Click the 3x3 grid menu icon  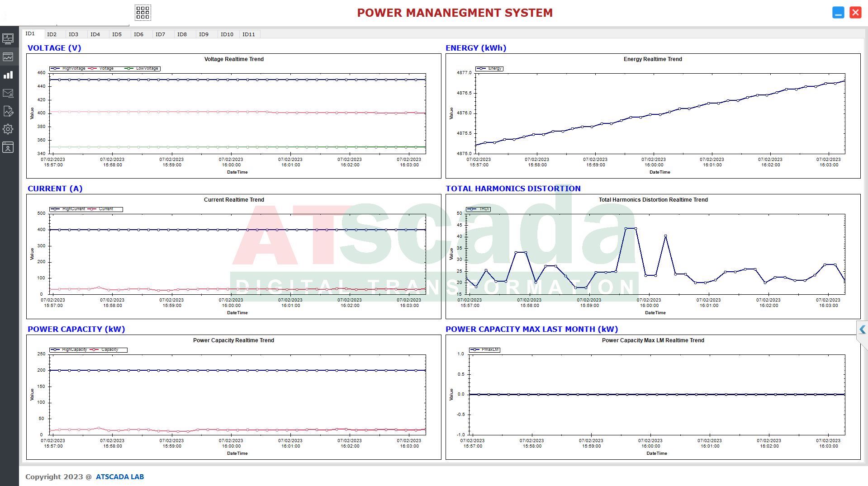(x=142, y=13)
